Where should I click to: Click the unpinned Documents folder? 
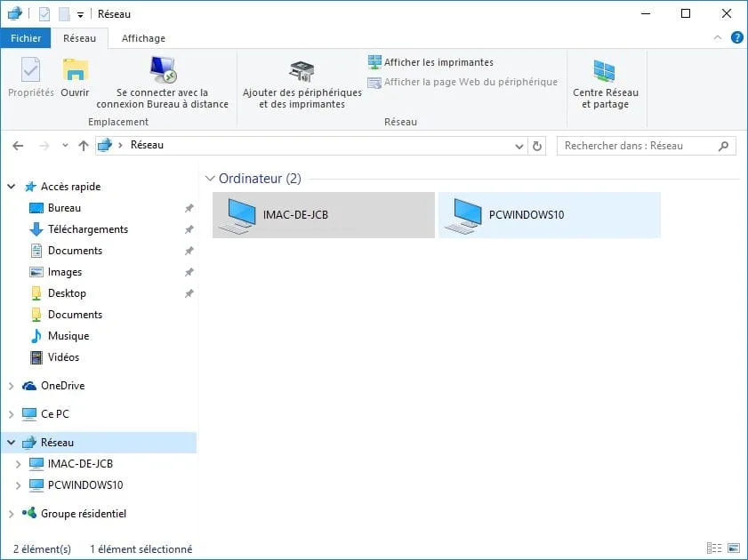(x=75, y=315)
